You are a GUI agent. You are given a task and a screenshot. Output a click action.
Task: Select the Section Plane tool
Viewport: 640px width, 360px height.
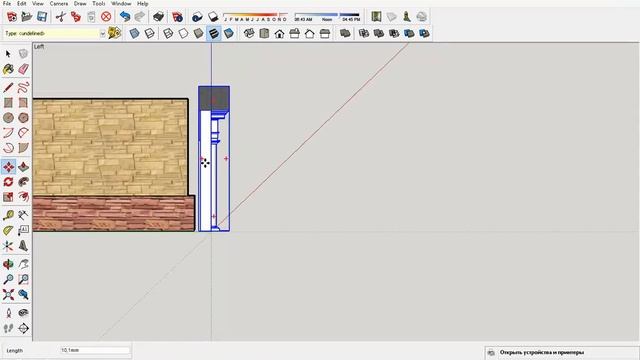(x=23, y=328)
